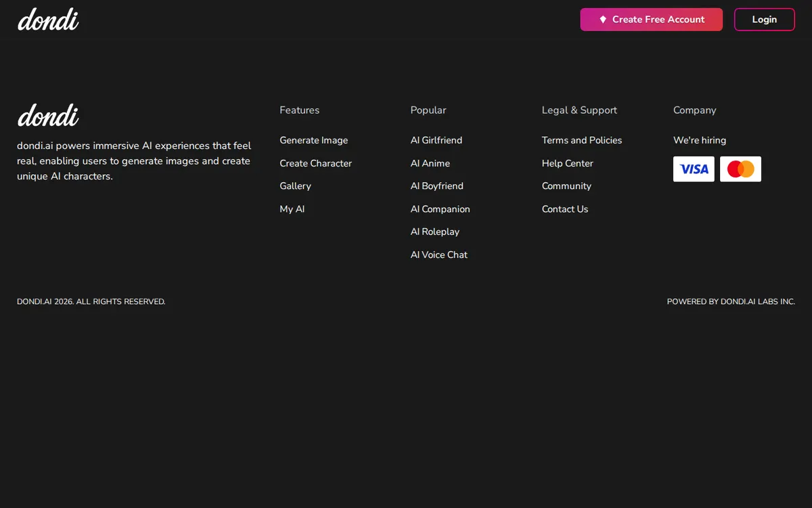Open the My AI link
The width and height of the screenshot is (812, 508).
tap(292, 209)
